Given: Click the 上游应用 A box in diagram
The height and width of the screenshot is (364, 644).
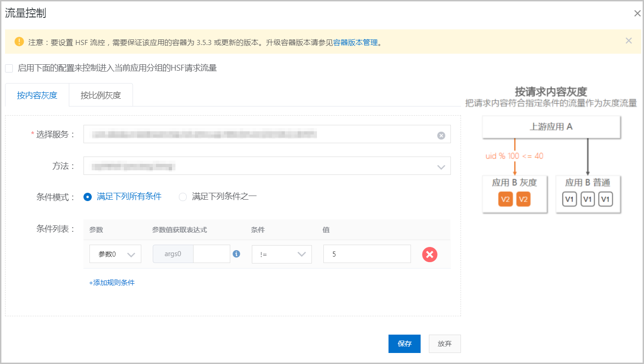Looking at the screenshot, I should (551, 127).
